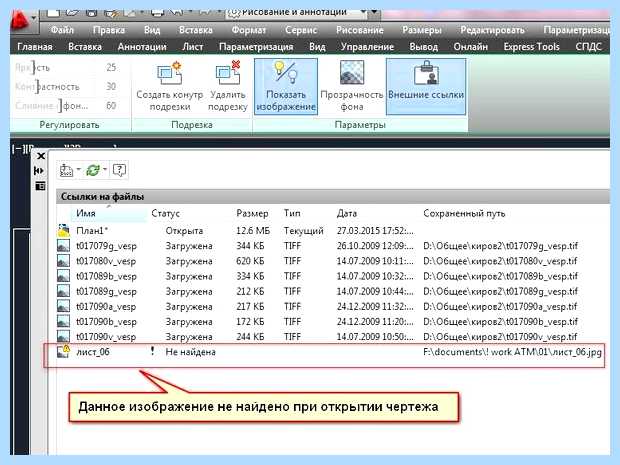
Task: Click the brightness value 25 field
Action: [x=111, y=68]
